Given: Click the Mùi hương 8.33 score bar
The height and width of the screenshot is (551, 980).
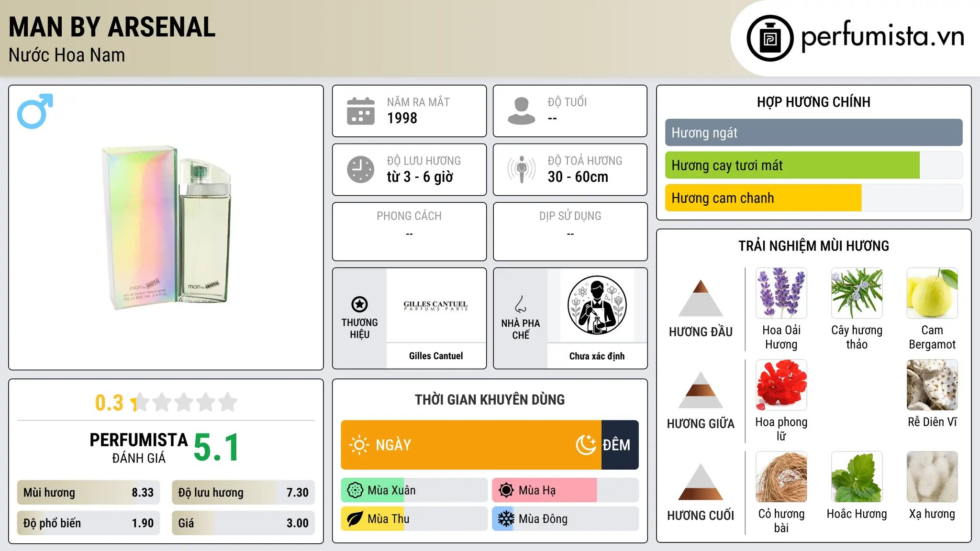Looking at the screenshot, I should pos(89,493).
